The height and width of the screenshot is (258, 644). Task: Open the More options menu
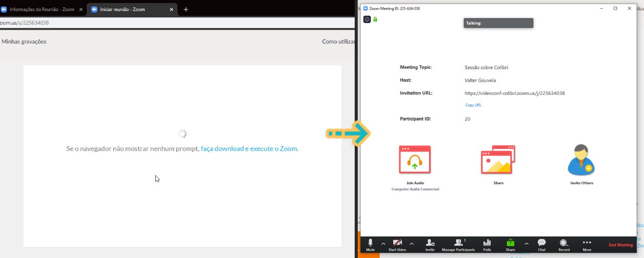point(587,244)
